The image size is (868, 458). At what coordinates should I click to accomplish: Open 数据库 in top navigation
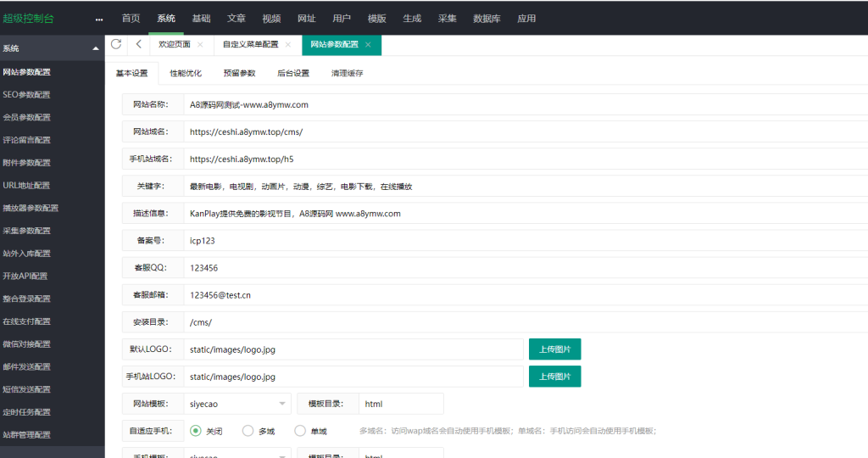click(487, 19)
